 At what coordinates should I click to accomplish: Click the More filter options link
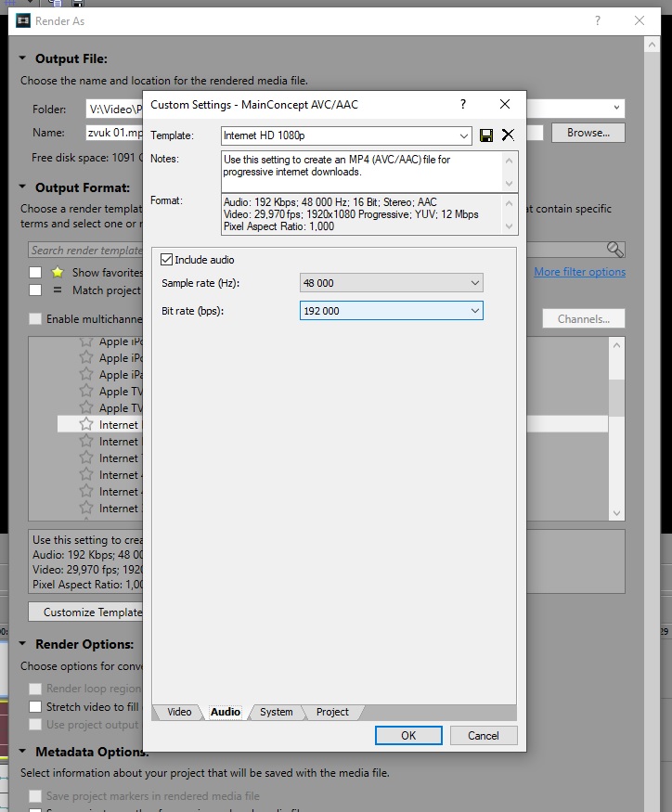[579, 272]
